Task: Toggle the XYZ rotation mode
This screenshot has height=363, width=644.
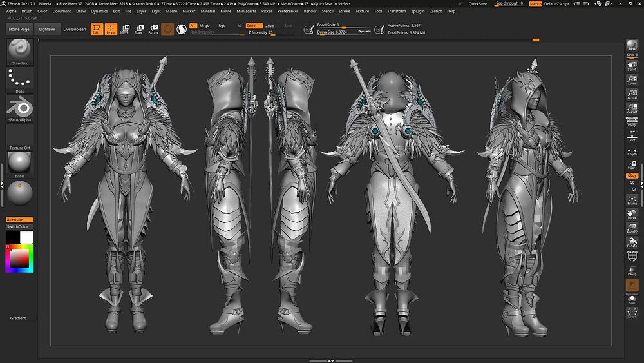Action: click(x=632, y=175)
